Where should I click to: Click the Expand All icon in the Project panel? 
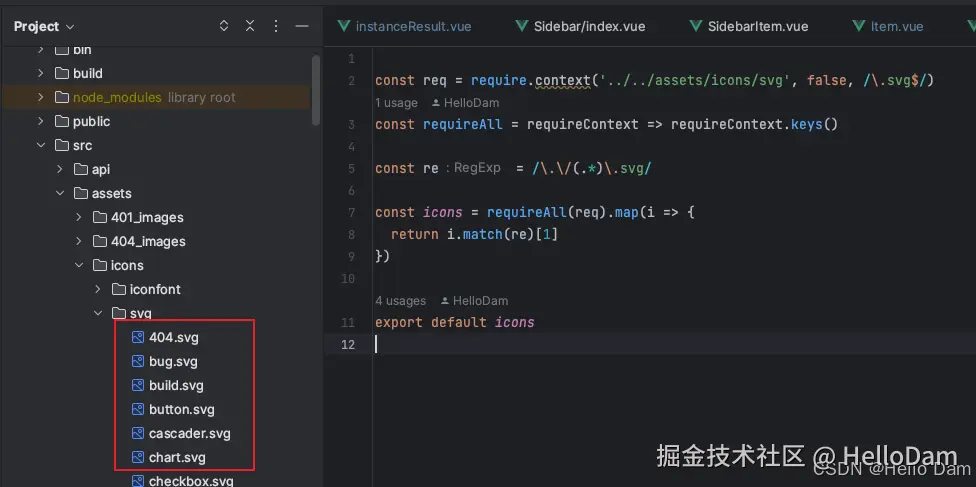[x=224, y=26]
